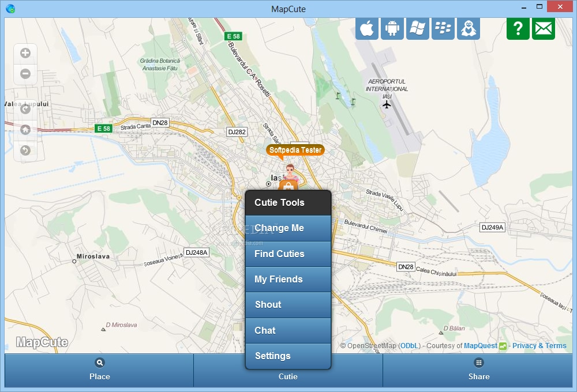This screenshot has width=577, height=392.
Task: Click Gradina Botanica Anastasie Fatu label
Action: (x=160, y=65)
